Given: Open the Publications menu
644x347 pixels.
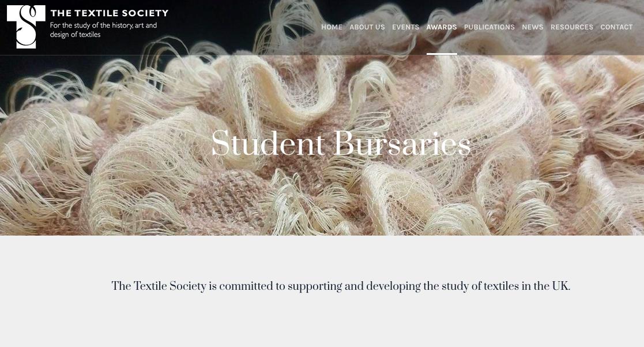Looking at the screenshot, I should [x=489, y=27].
